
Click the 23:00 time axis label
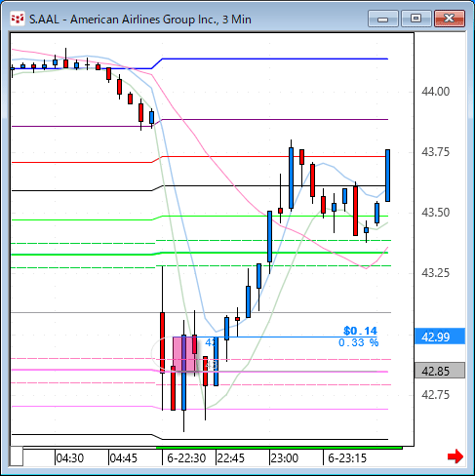[x=285, y=458]
